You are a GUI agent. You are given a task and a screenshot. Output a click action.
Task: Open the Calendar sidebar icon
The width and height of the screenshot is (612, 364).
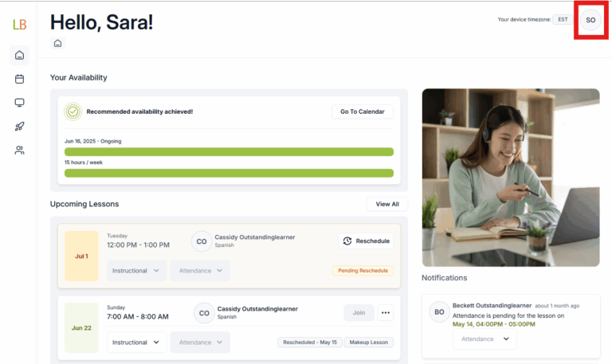(x=19, y=79)
